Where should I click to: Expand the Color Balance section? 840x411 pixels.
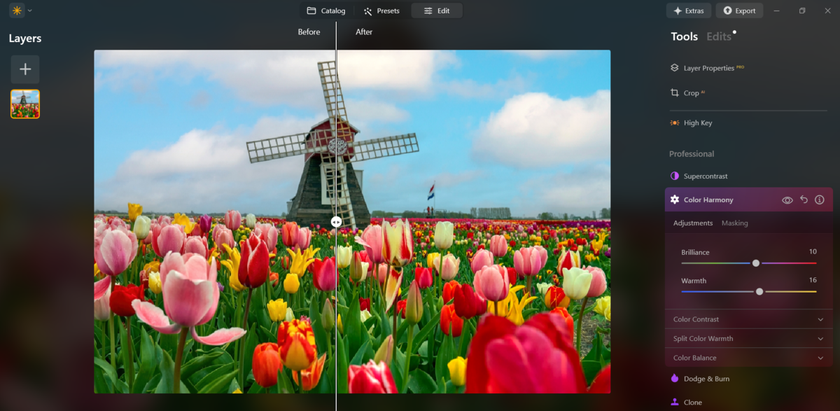748,358
